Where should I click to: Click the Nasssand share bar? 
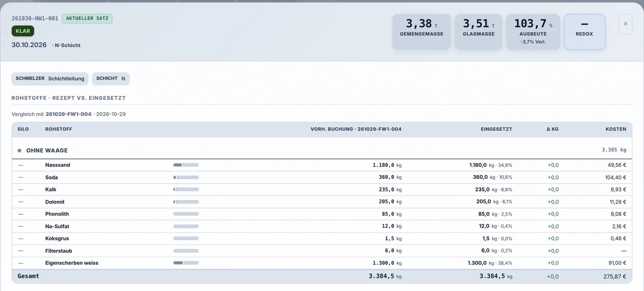(186, 165)
